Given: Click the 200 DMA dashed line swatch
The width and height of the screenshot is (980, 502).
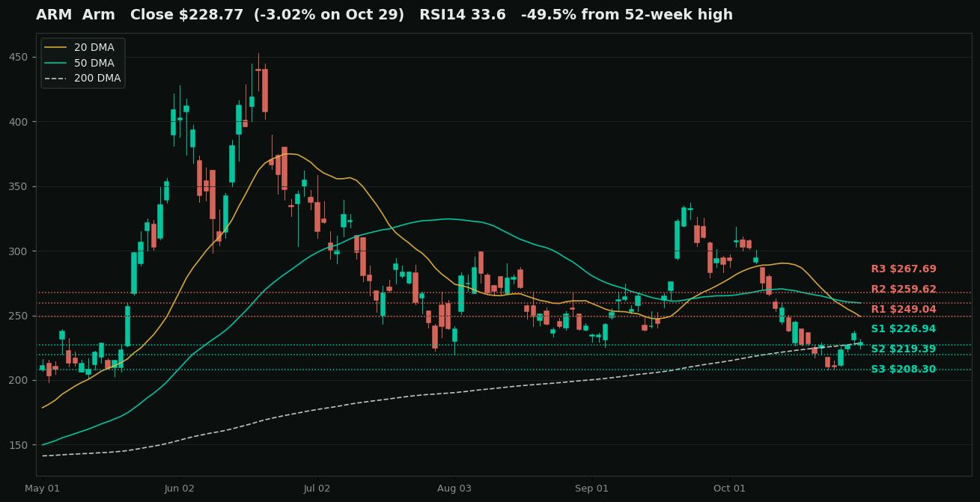Looking at the screenshot, I should (56, 78).
